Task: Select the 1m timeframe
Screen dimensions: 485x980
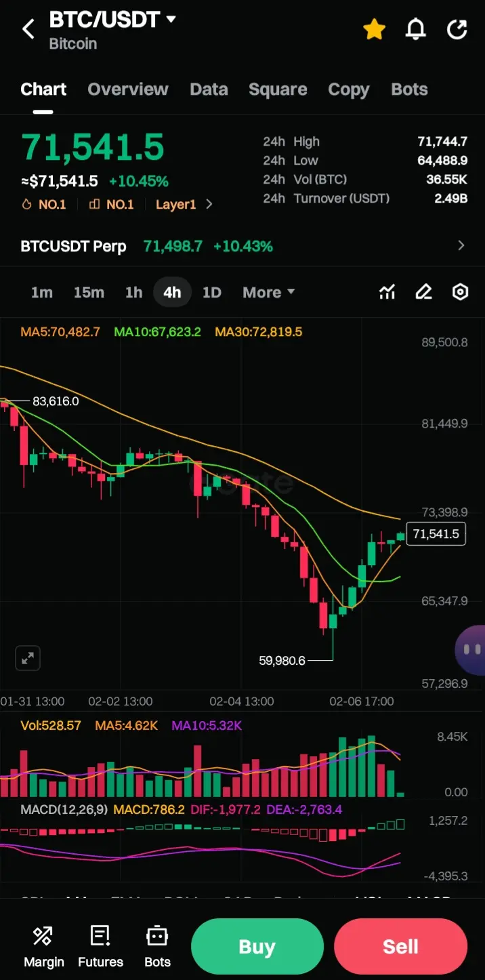Action: point(42,292)
